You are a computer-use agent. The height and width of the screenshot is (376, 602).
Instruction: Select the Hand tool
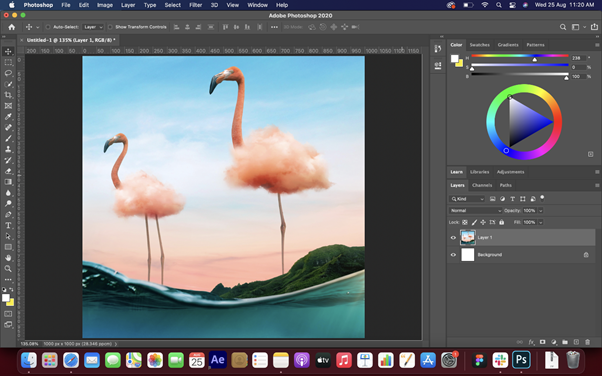[x=8, y=258]
